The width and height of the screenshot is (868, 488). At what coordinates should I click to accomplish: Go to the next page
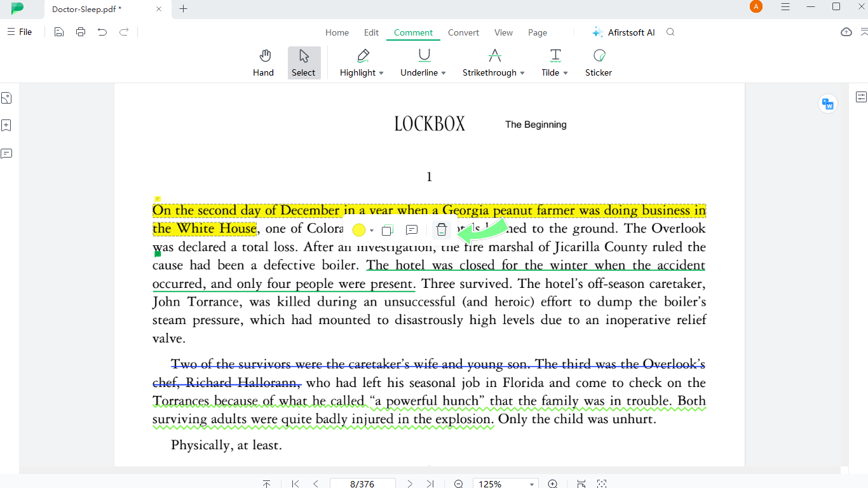(x=410, y=484)
